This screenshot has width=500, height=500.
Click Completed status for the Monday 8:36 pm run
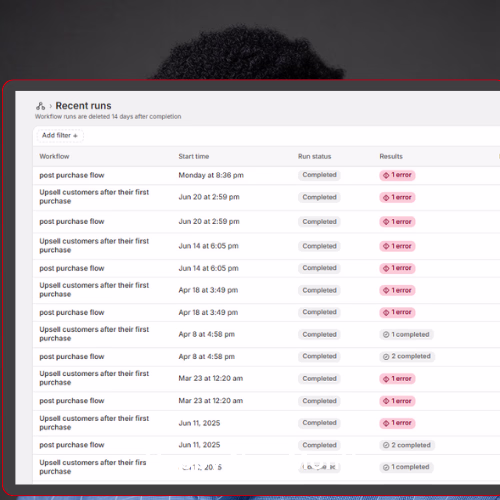[319, 175]
